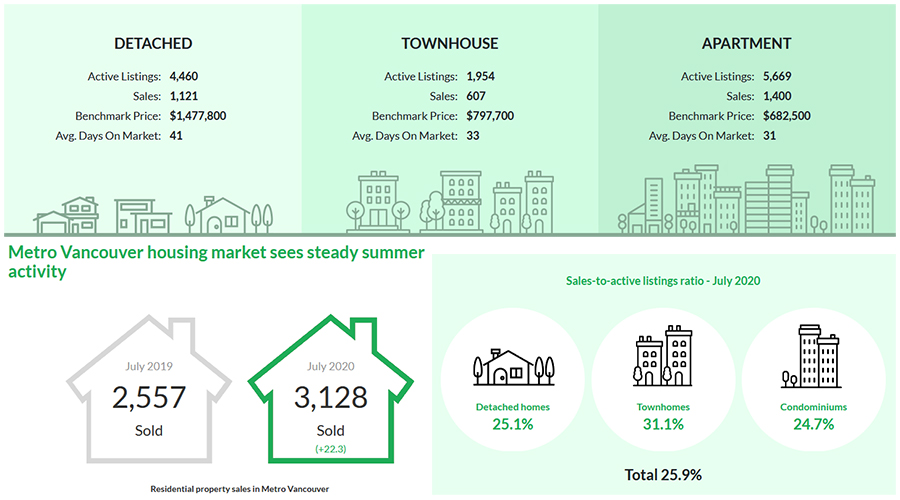The width and height of the screenshot is (900, 500).
Task: Click the condominiums tower icon in the ratio circle
Action: click(811, 356)
